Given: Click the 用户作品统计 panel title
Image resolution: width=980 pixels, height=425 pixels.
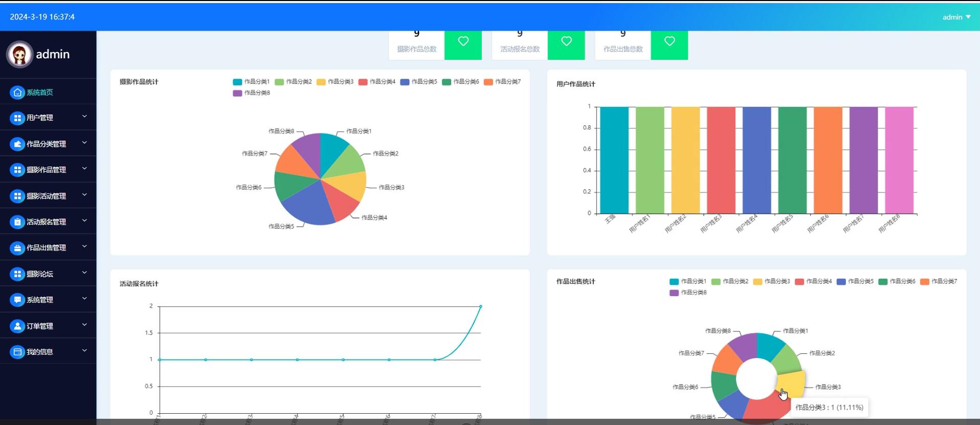Looking at the screenshot, I should click(576, 84).
